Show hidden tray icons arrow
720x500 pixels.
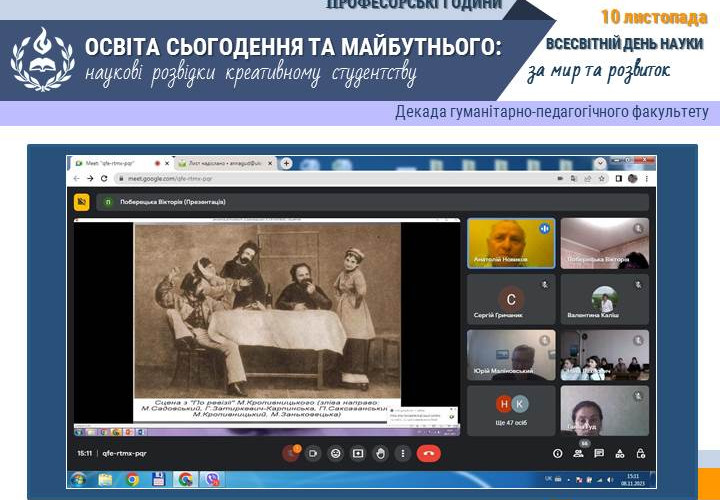[x=568, y=480]
